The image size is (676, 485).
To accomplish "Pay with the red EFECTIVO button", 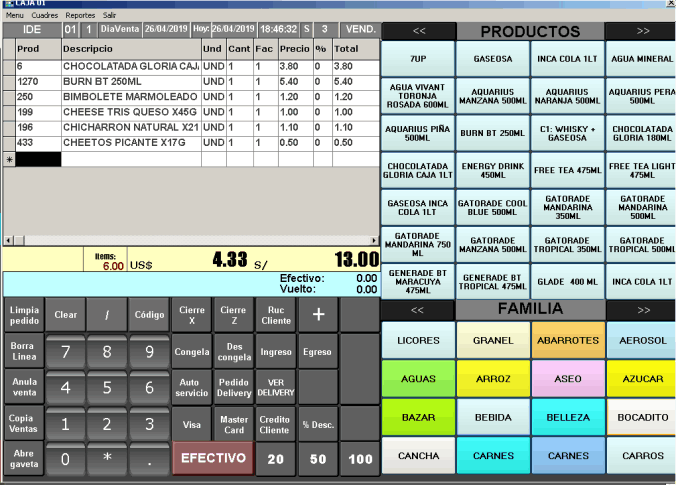I will pos(213,458).
